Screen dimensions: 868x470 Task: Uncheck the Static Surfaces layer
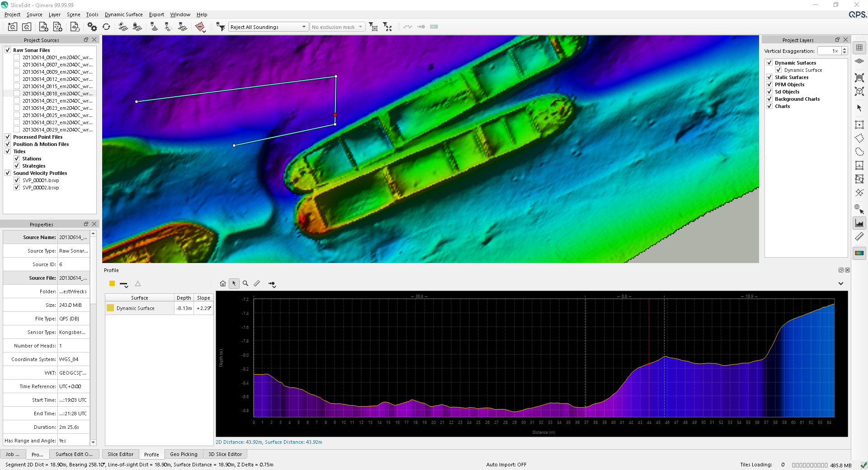tap(769, 77)
